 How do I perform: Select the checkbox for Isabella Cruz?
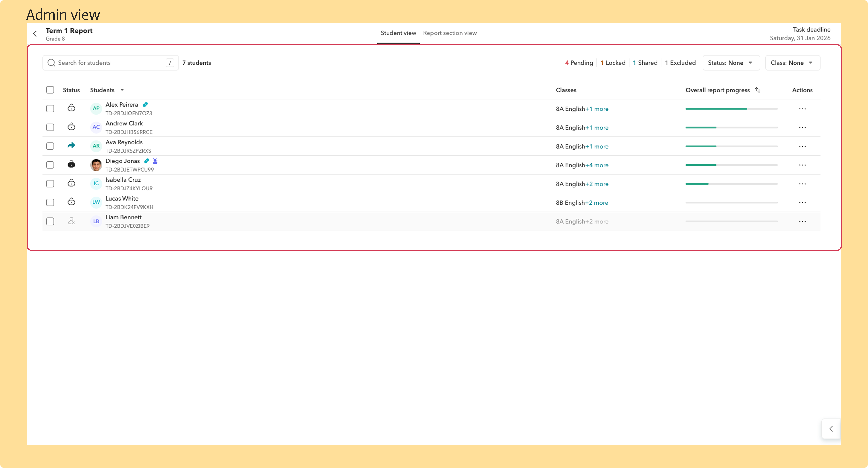50,184
